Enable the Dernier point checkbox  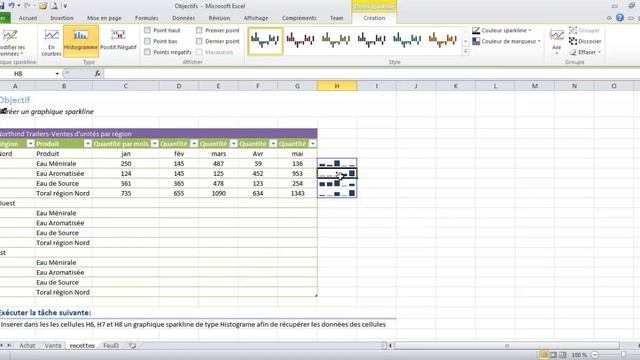pos(199,41)
